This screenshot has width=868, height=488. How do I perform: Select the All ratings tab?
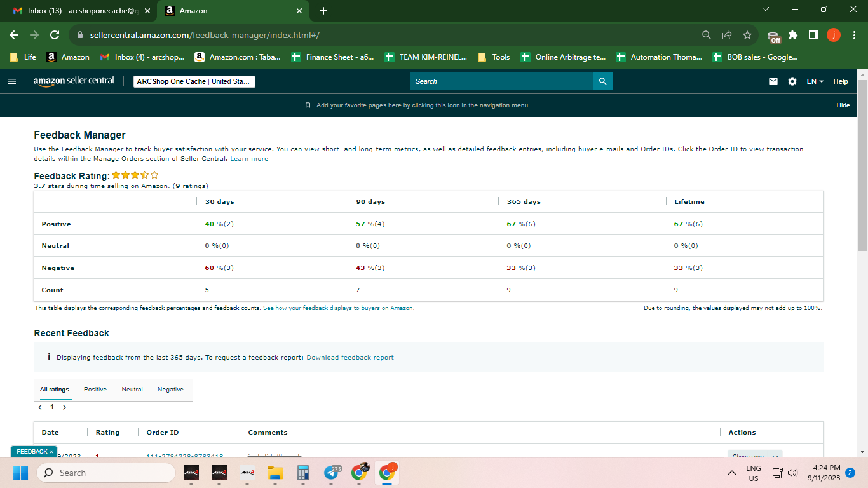(55, 390)
